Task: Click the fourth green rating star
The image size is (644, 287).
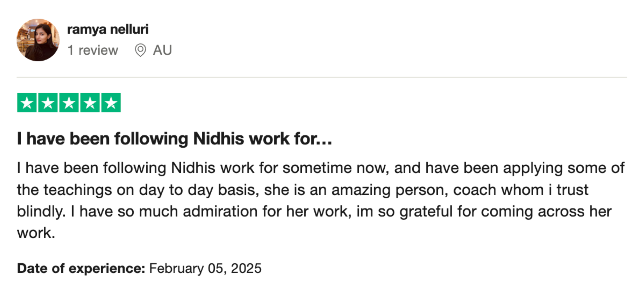Action: 90,103
